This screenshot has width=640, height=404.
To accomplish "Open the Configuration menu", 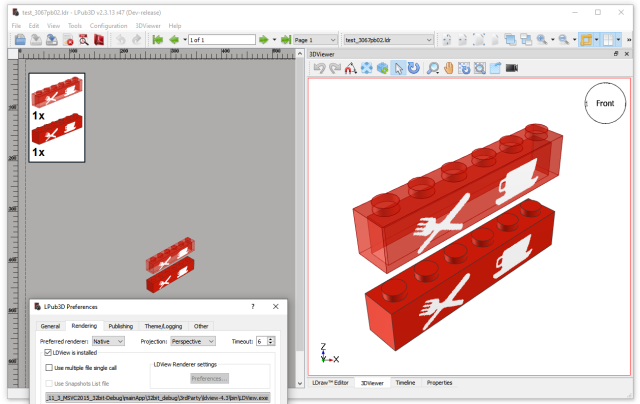I will click(x=109, y=25).
